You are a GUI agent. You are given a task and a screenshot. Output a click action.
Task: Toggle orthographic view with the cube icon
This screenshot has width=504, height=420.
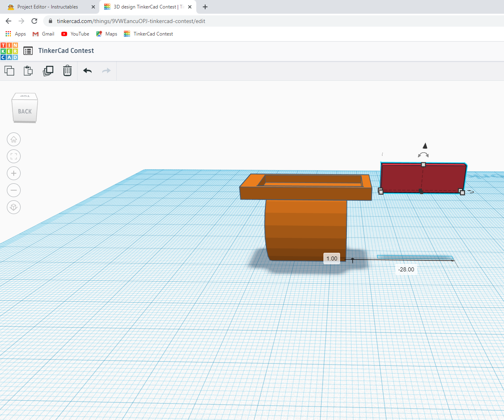(13, 207)
